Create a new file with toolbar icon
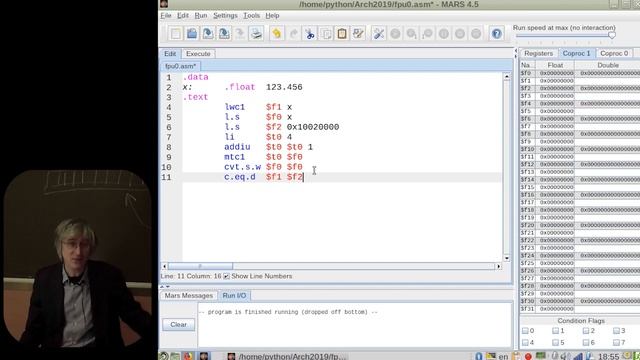 tap(176, 33)
